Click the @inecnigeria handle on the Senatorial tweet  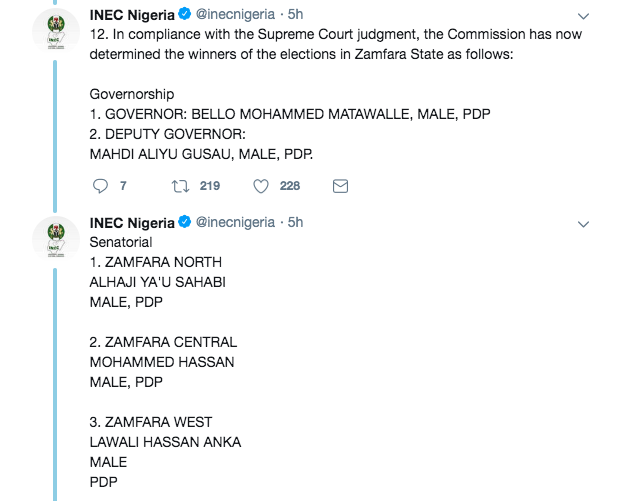[235, 223]
